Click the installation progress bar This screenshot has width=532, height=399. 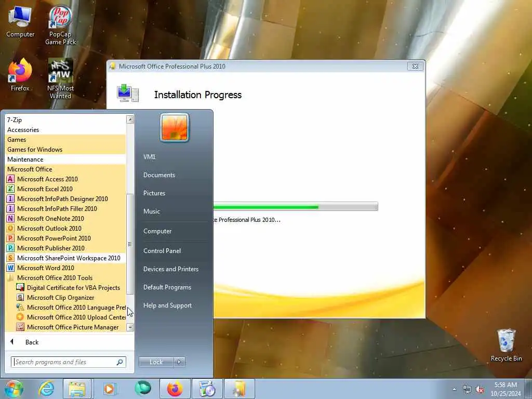coord(296,206)
